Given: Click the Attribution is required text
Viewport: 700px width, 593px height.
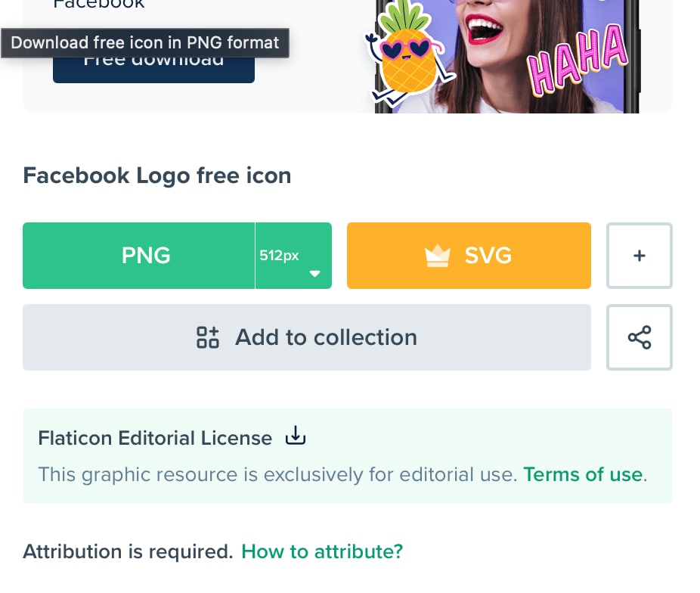Looking at the screenshot, I should click(128, 551).
